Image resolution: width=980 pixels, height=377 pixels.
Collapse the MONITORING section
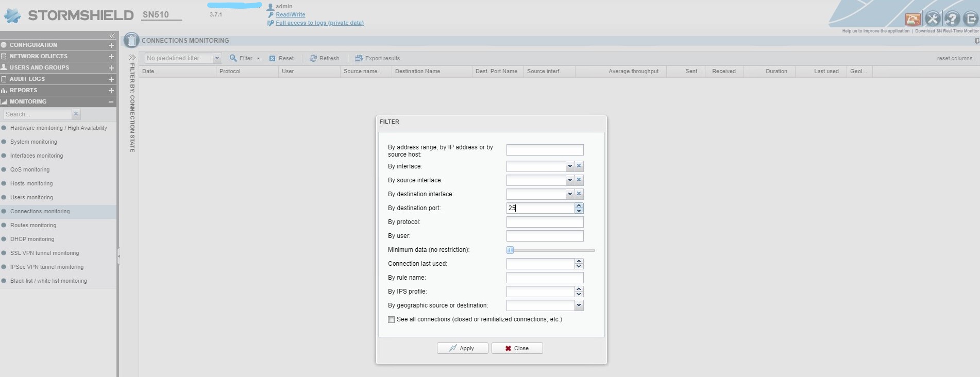(x=111, y=101)
